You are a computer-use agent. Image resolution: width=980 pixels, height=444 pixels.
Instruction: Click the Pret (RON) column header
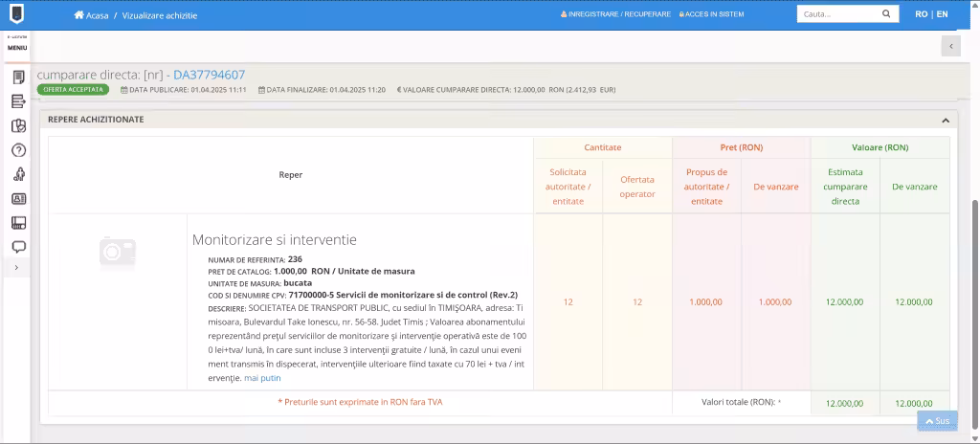click(x=742, y=148)
